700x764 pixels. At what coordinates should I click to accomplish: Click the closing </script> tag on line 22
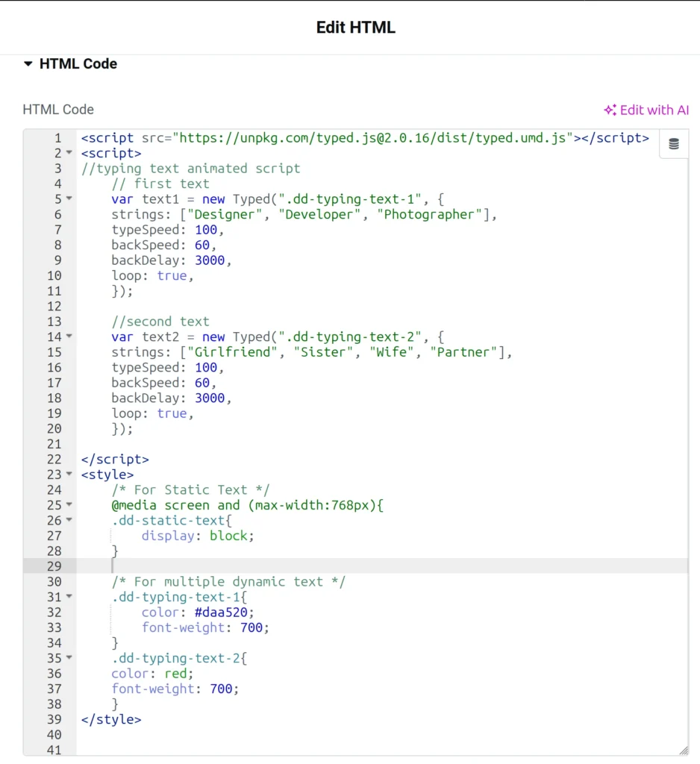coord(115,460)
